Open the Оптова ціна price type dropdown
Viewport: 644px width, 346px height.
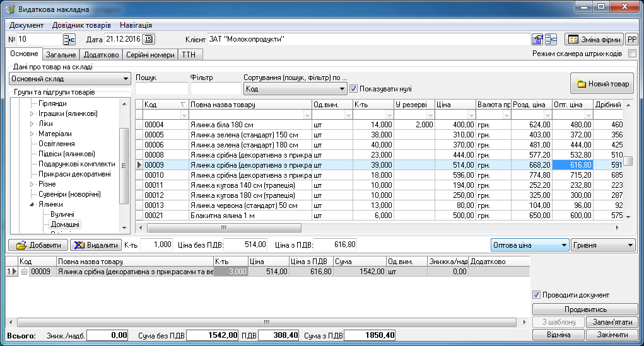(x=530, y=245)
